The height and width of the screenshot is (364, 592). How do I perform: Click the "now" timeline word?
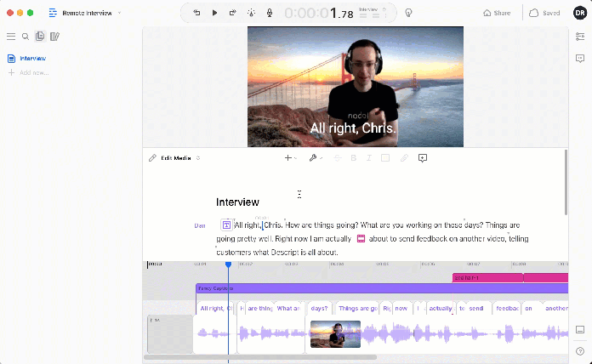click(x=401, y=309)
